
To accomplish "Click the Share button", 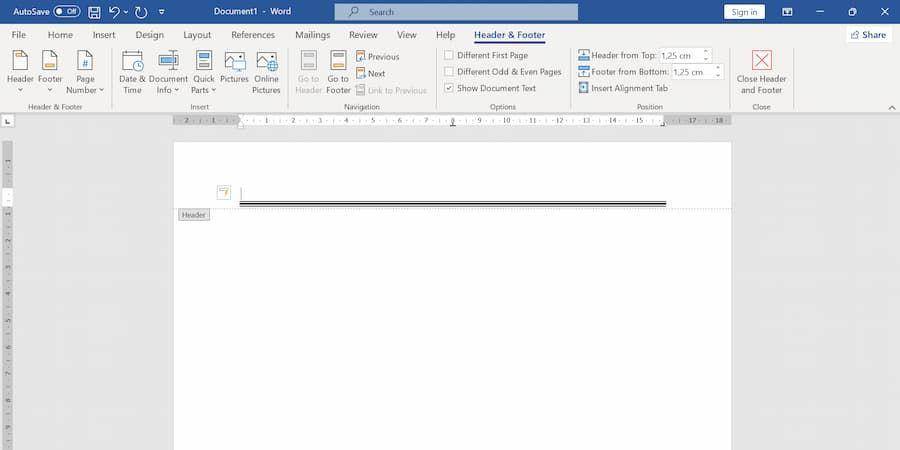I will pyautogui.click(x=868, y=35).
